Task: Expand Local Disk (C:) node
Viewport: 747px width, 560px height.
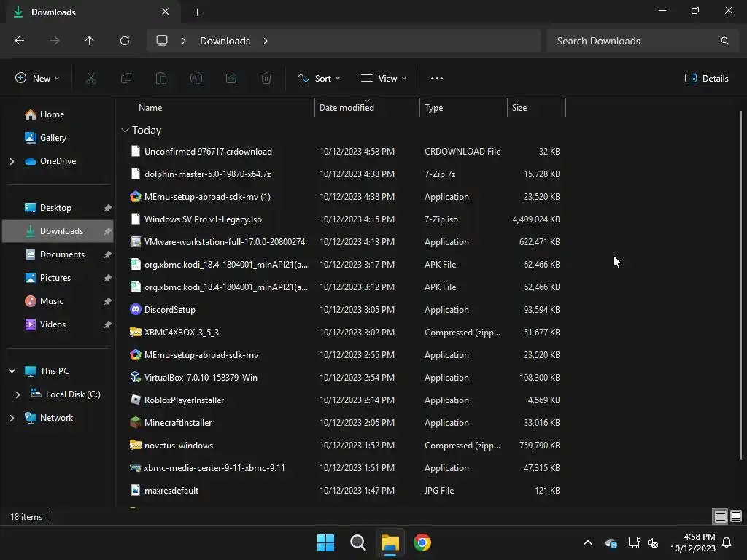Action: (18, 394)
